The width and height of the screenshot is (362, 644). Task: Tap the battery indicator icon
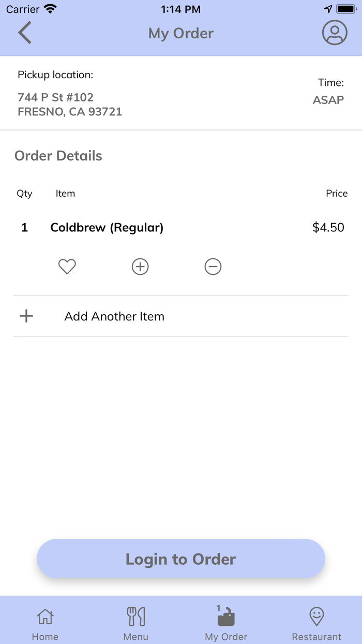click(x=345, y=9)
